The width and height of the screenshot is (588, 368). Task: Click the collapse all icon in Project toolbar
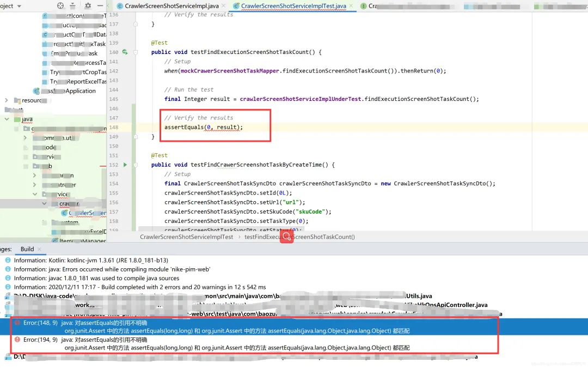click(72, 5)
